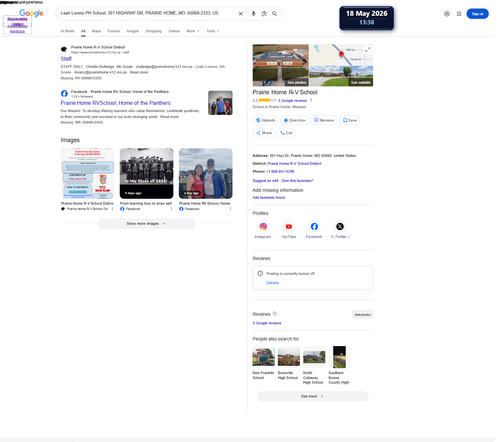500x442 pixels.
Task: Switch to the Images tab
Action: (133, 31)
